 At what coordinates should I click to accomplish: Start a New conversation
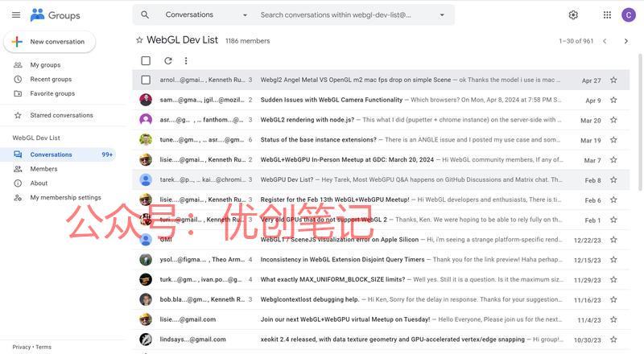coord(50,42)
